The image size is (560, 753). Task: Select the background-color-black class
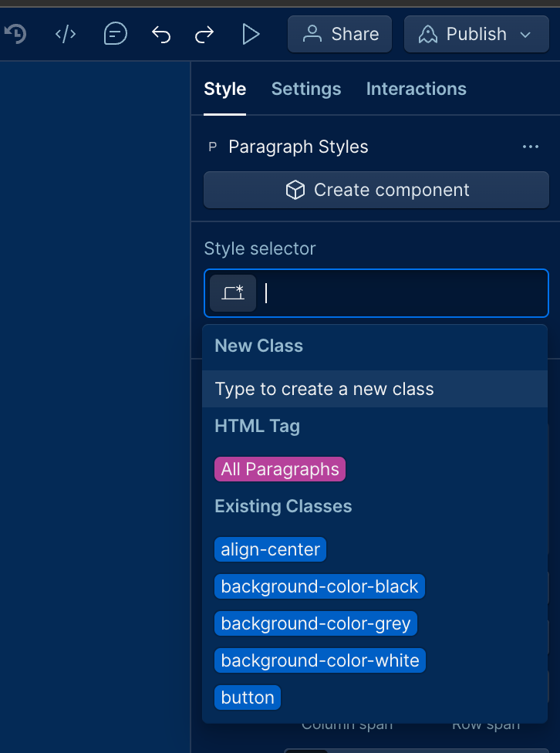click(x=319, y=586)
